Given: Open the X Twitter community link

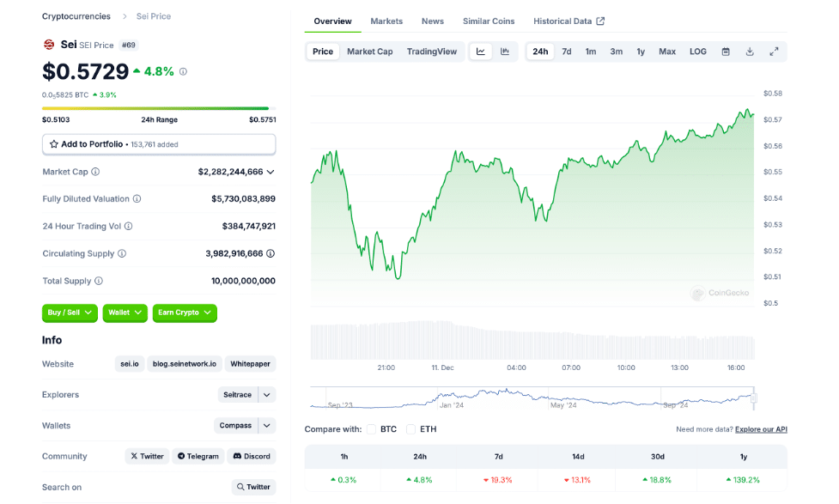Looking at the screenshot, I should pos(147,457).
